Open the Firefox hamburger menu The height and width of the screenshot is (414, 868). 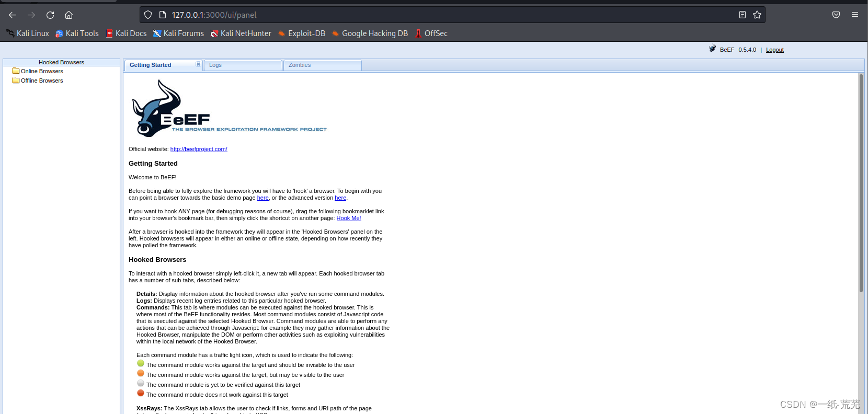tap(855, 15)
